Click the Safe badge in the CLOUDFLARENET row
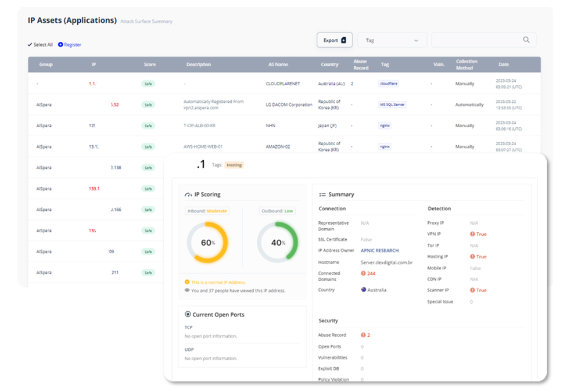 (x=148, y=84)
